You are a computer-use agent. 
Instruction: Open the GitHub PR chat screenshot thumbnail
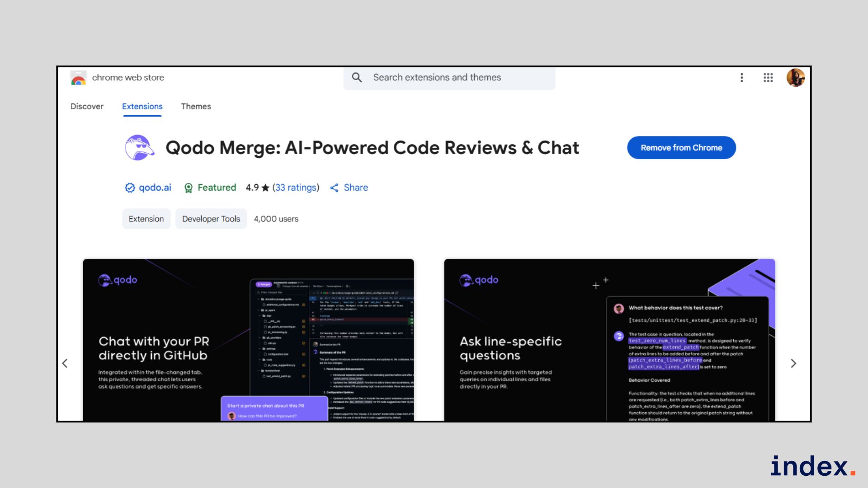(248, 339)
